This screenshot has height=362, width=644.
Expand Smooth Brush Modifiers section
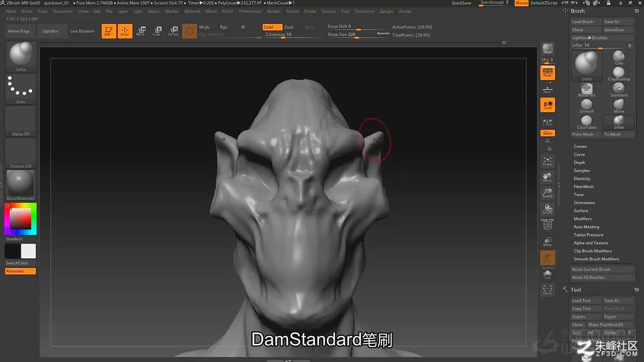pos(596,259)
